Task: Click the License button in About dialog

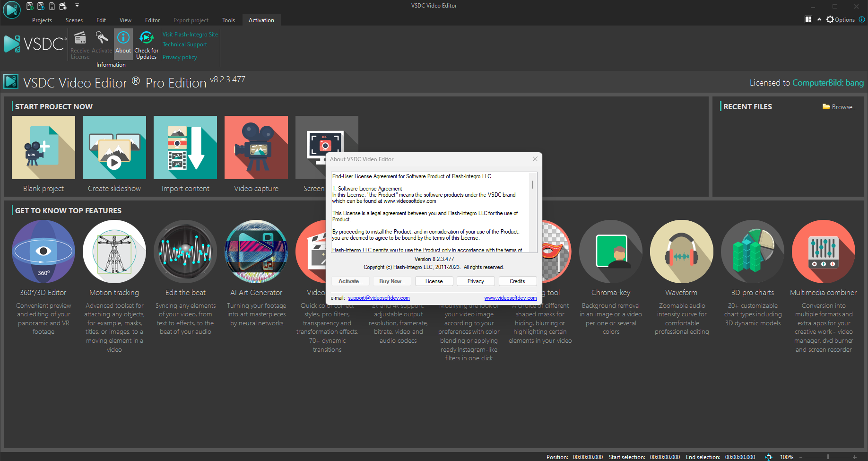Action: [x=434, y=281]
